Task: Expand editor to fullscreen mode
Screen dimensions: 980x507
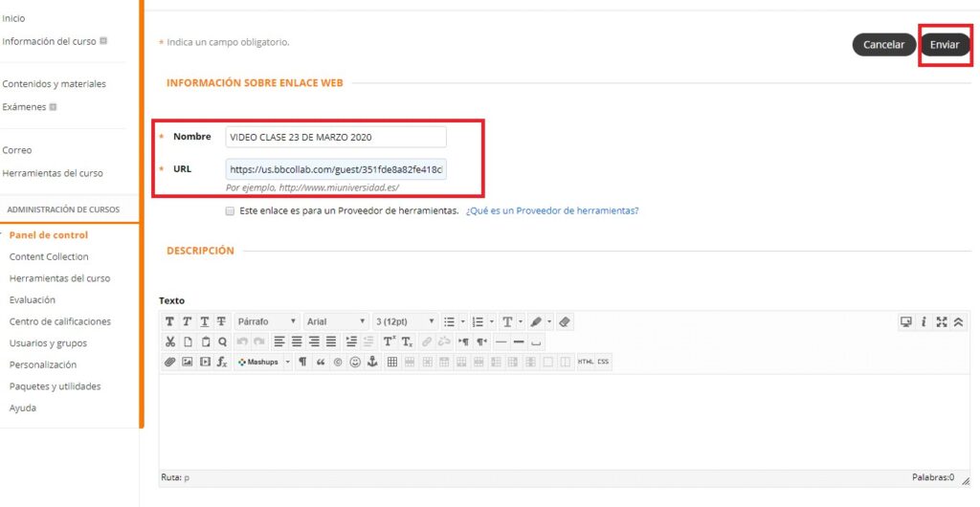Action: point(942,322)
